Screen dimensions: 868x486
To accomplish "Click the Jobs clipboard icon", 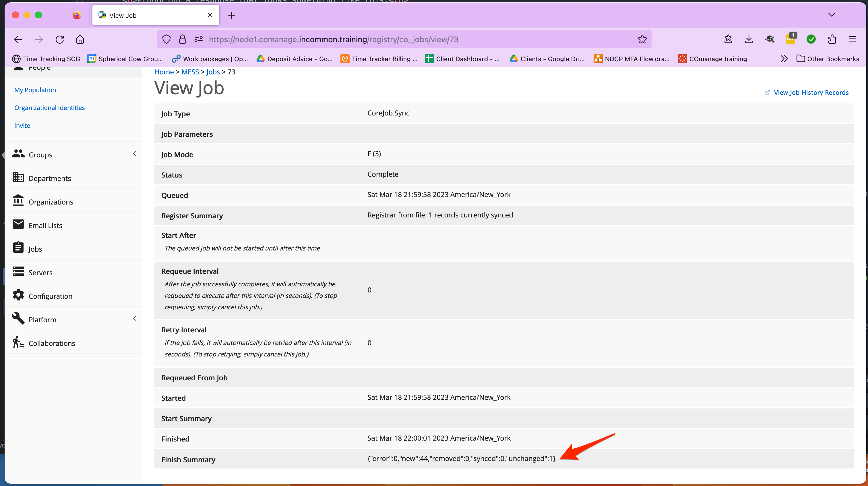I will click(18, 247).
